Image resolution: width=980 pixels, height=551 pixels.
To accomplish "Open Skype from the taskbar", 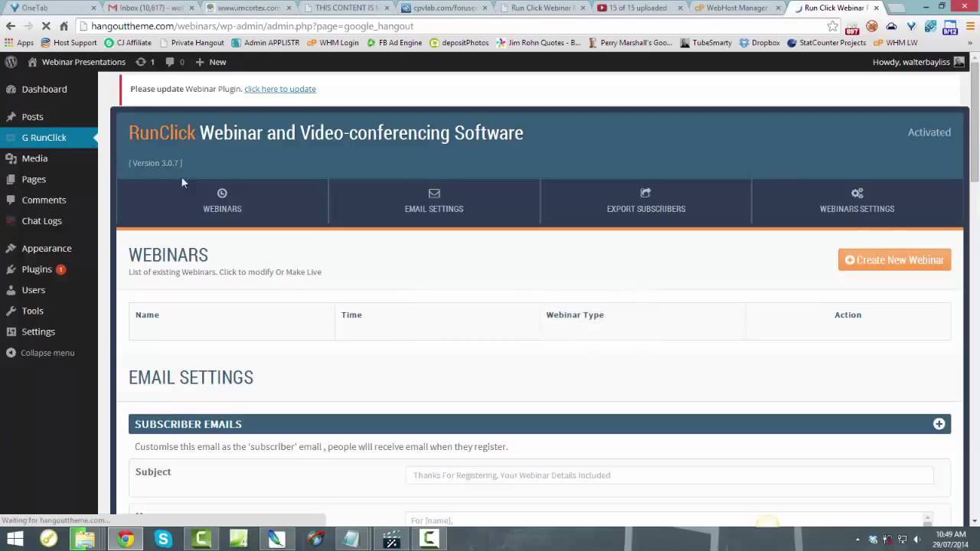I will point(163,539).
